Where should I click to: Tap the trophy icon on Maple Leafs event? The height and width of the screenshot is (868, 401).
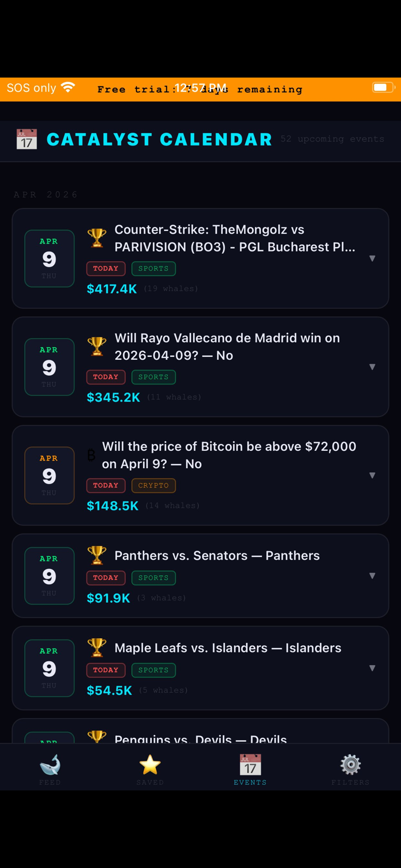[x=97, y=647]
